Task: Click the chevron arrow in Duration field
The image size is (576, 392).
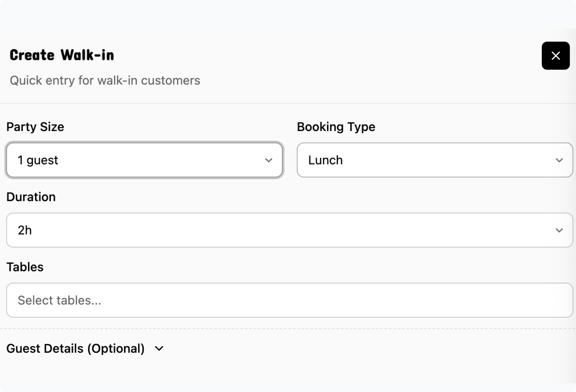Action: pyautogui.click(x=559, y=230)
